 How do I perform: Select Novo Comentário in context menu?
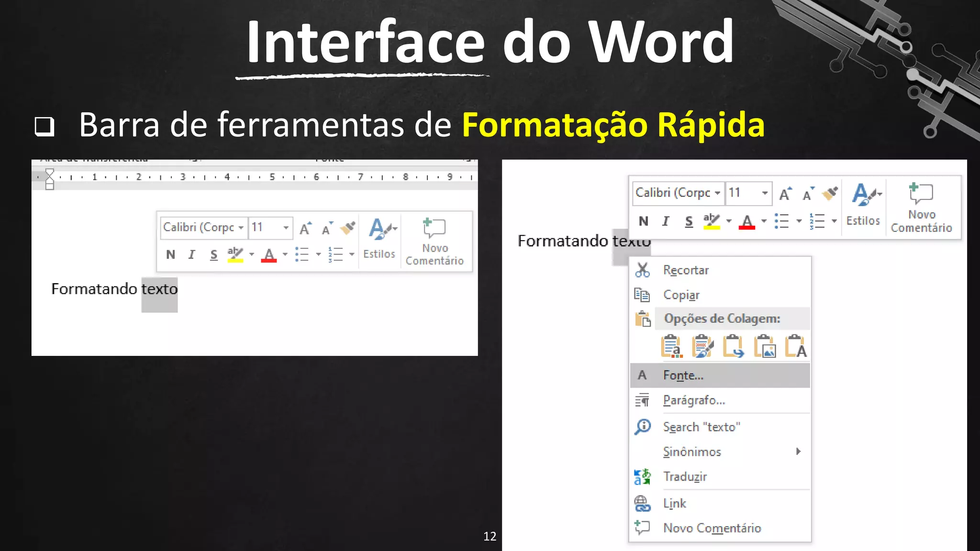[720, 528]
